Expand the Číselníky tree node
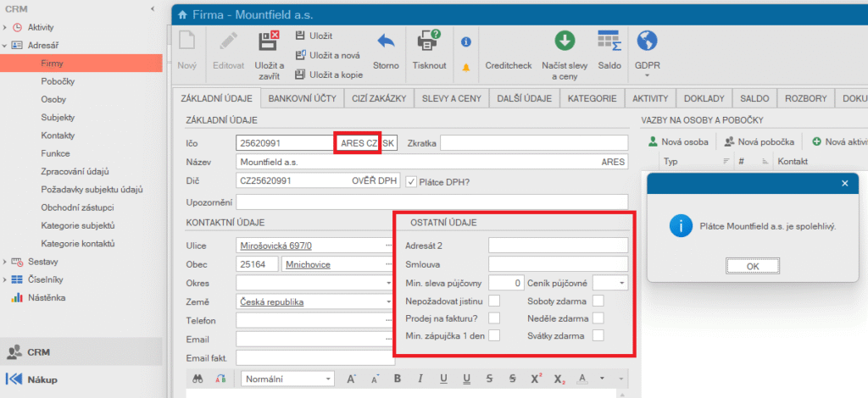This screenshot has height=398, width=868. (4, 279)
